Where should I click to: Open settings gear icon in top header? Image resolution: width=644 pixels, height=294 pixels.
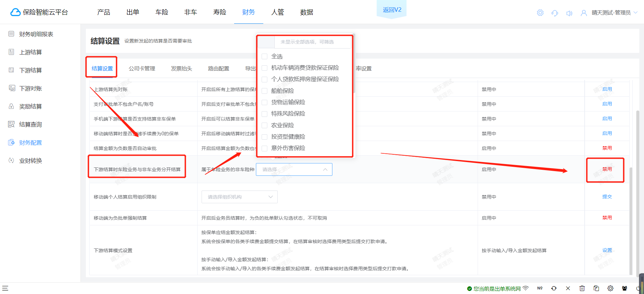[540, 13]
